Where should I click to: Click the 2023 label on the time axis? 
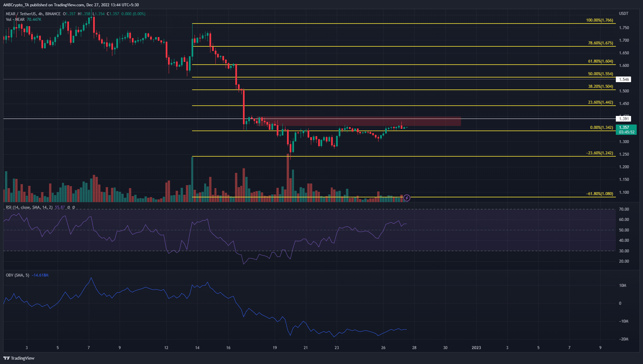pyautogui.click(x=476, y=348)
